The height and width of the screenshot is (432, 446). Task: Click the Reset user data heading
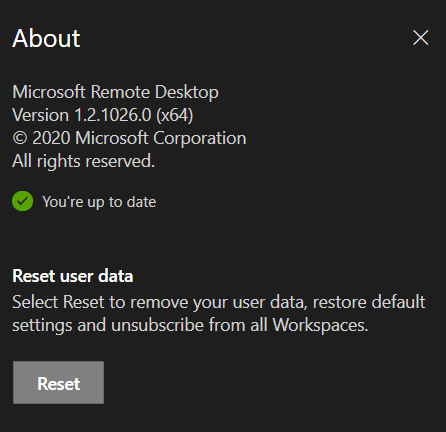tap(73, 276)
